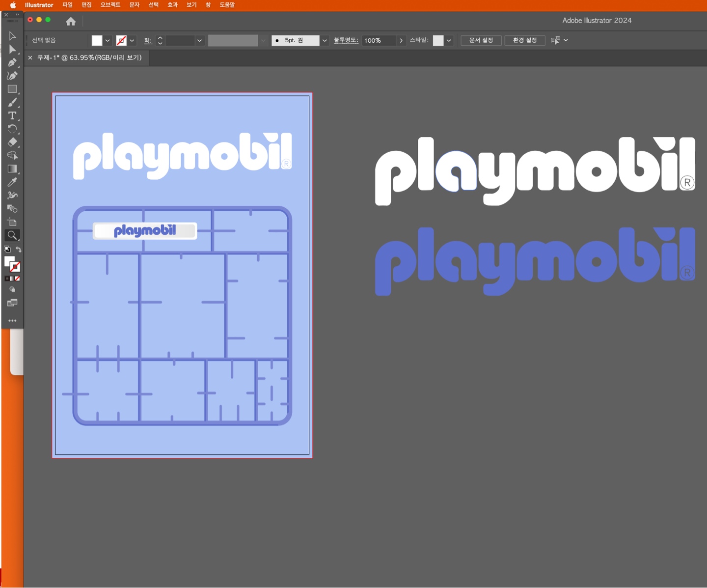This screenshot has width=707, height=588.
Task: Open the Apple menu
Action: [x=13, y=5]
